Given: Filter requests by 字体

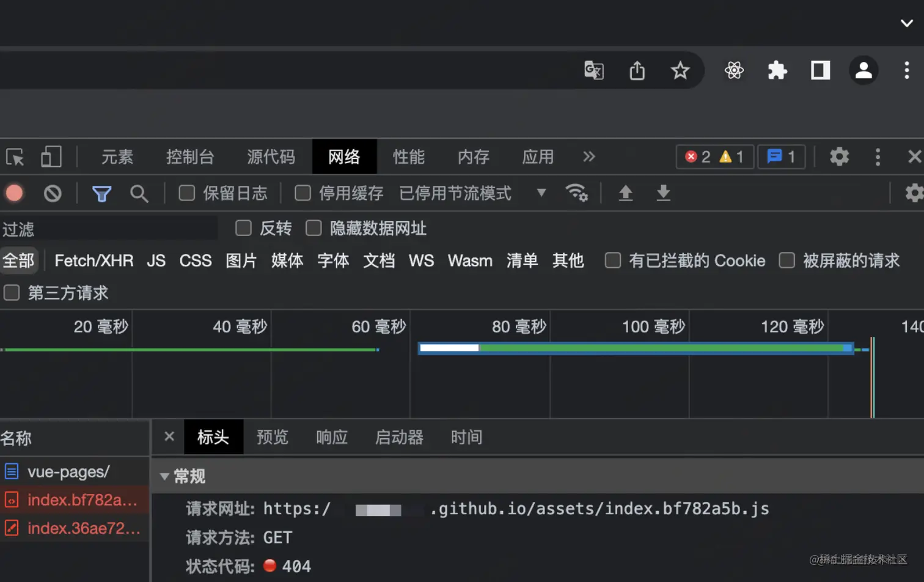Looking at the screenshot, I should [x=333, y=260].
